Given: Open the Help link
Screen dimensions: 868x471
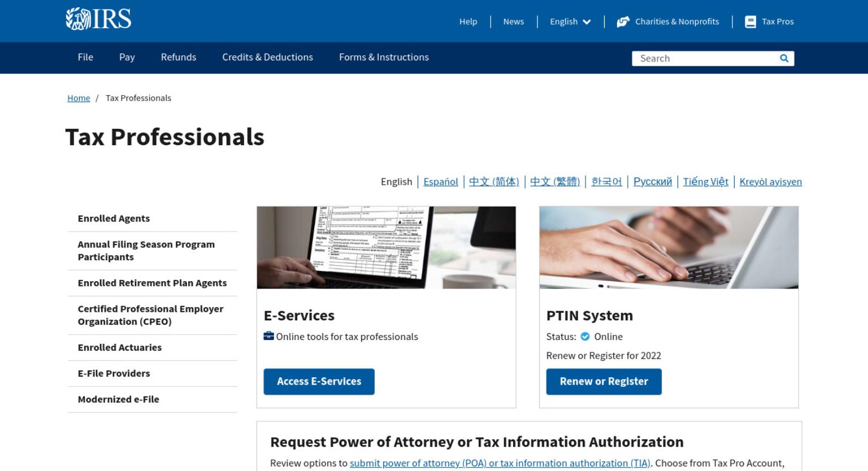Looking at the screenshot, I should (468, 21).
